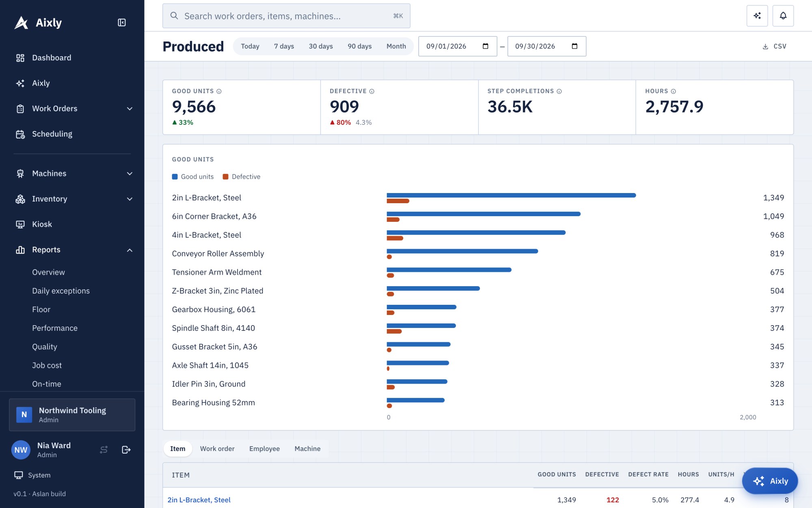Click the sparkle AI icon in top bar
Viewport: 812px width, 508px height.
757,16
